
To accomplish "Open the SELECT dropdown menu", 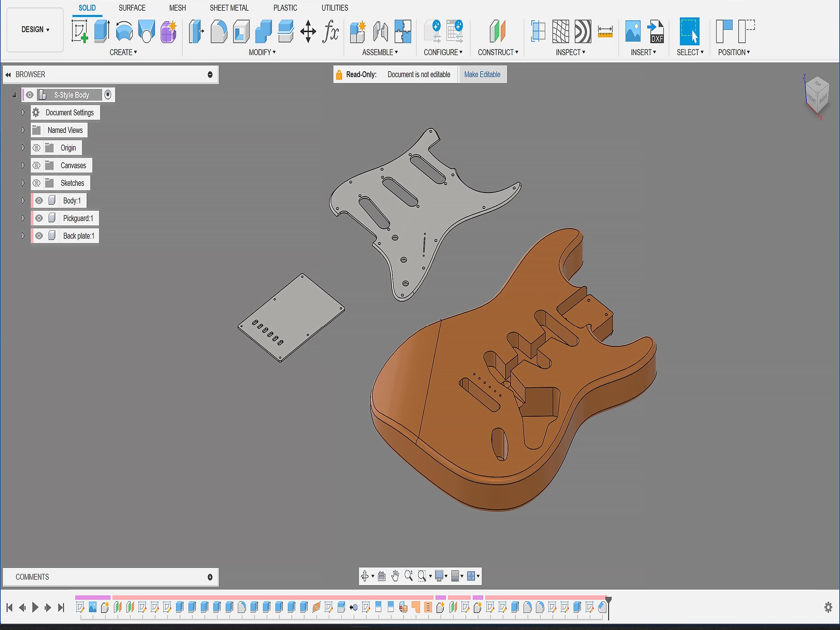I will [x=690, y=52].
